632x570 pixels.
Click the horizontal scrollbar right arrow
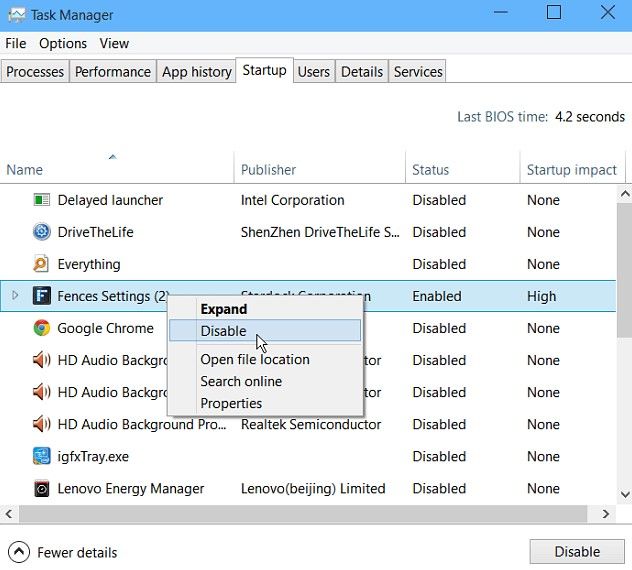(x=605, y=514)
